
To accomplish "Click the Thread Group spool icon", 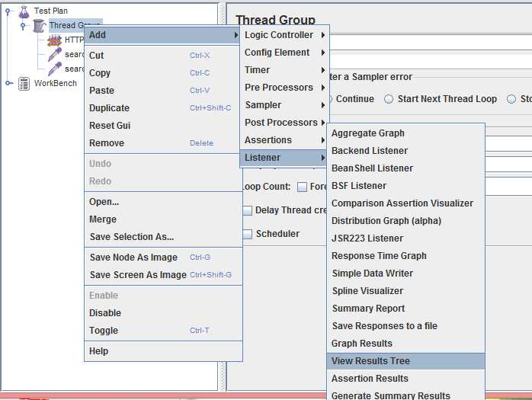I will (x=40, y=26).
